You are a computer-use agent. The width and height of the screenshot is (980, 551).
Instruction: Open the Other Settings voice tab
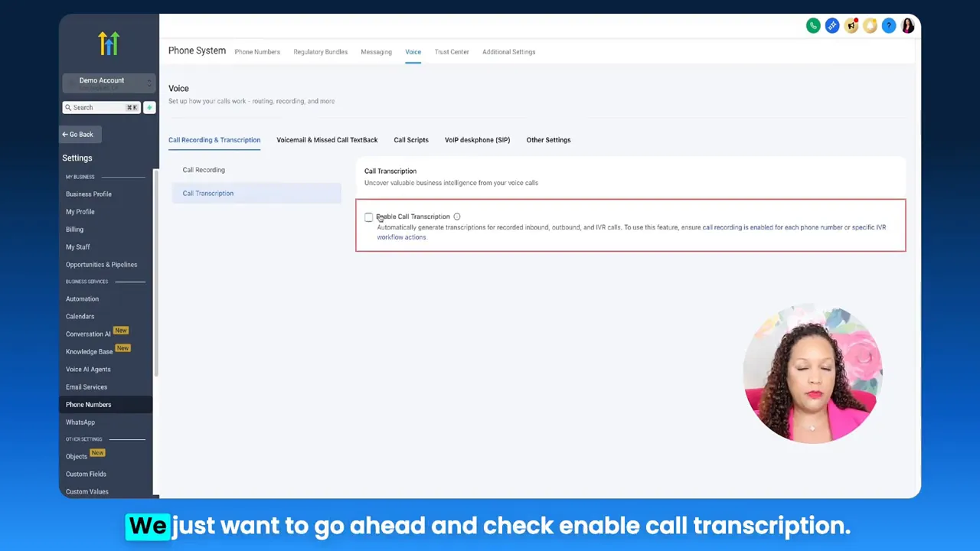click(x=548, y=140)
